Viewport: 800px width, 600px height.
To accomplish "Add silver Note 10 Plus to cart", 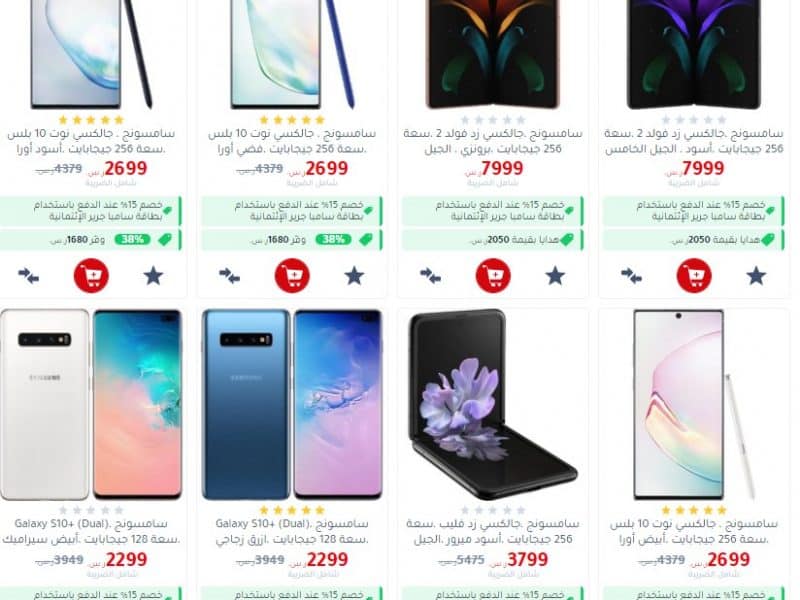I will tap(292, 276).
